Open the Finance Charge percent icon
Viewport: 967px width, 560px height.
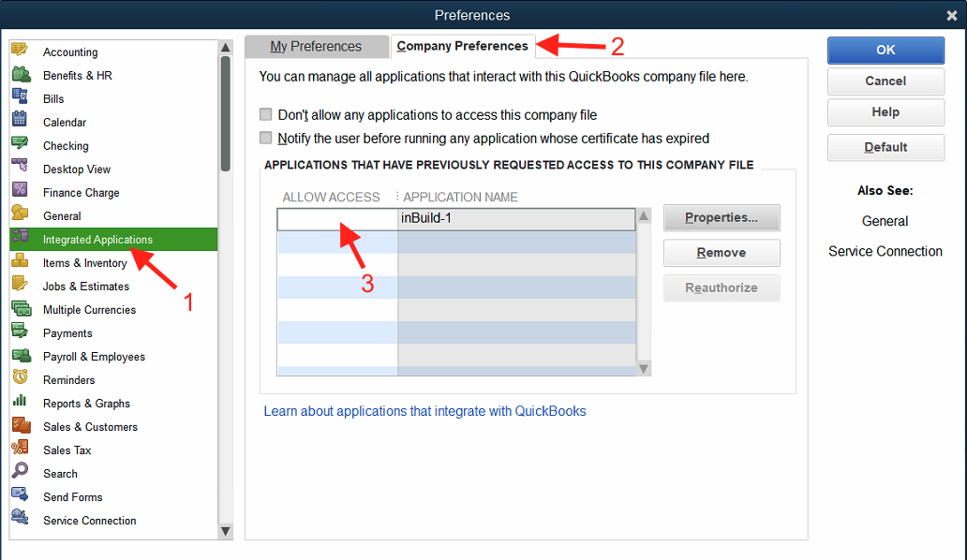pyautogui.click(x=20, y=191)
